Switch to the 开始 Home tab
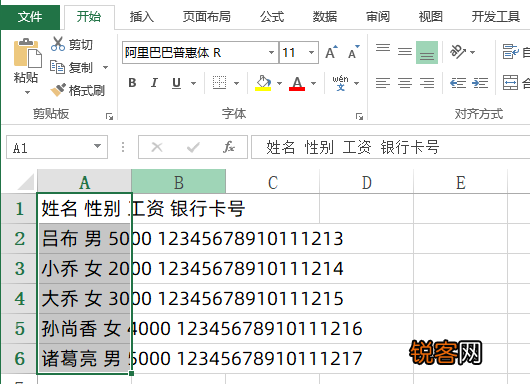 (x=89, y=17)
